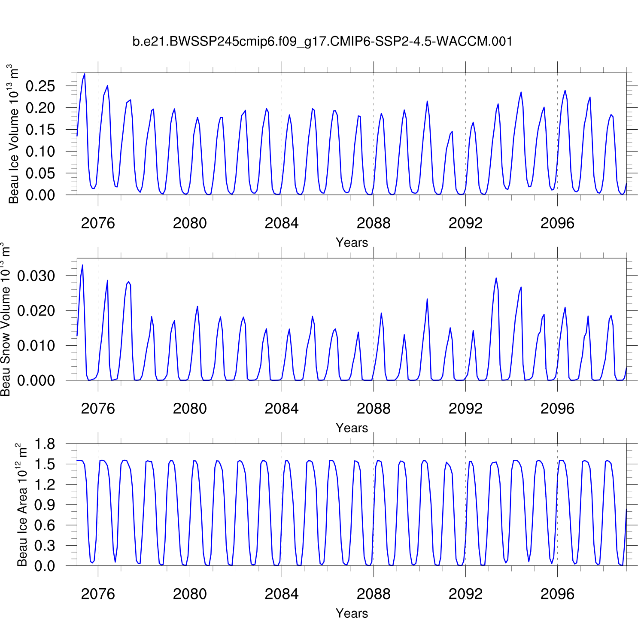Click the 2096 label under the ice area plot
The height and width of the screenshot is (644, 644).
[x=557, y=594]
